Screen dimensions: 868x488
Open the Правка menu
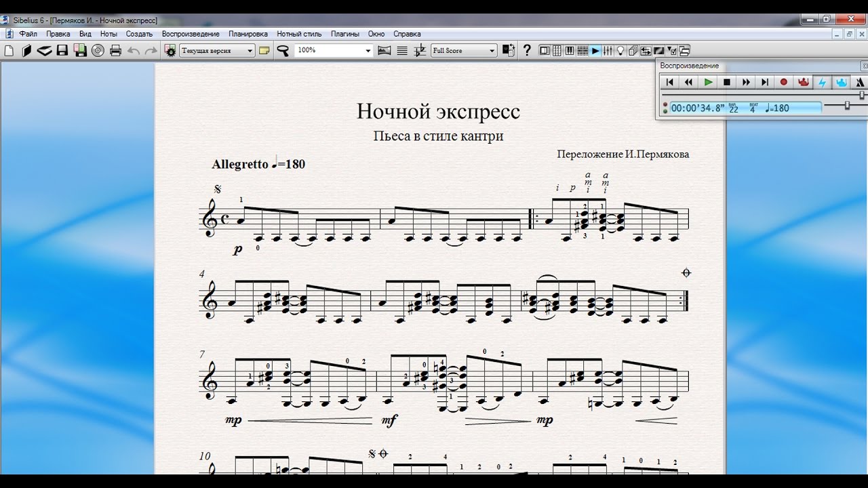[x=58, y=34]
